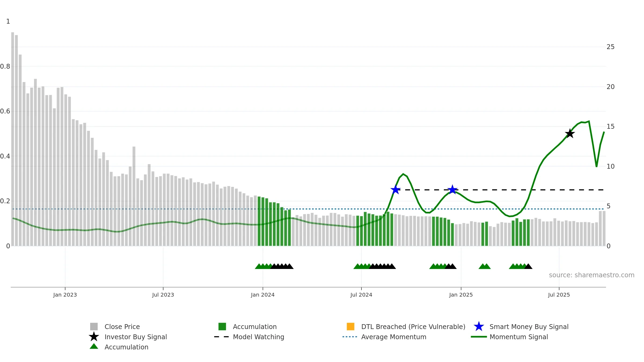644x362 pixels.
Task: Click the black star icon in legend
Action: (94, 337)
